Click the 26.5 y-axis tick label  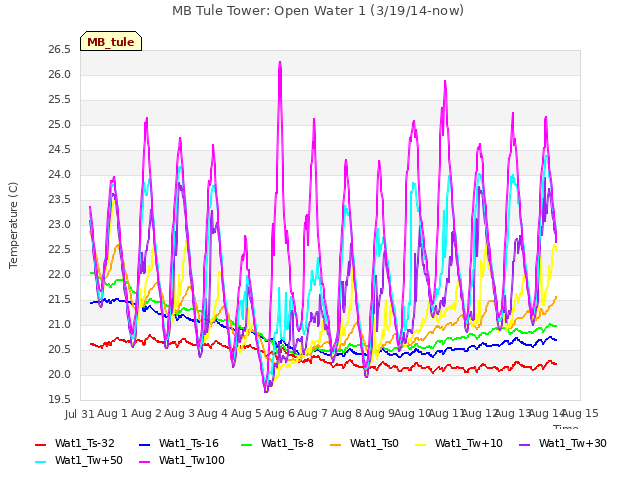(x=60, y=50)
